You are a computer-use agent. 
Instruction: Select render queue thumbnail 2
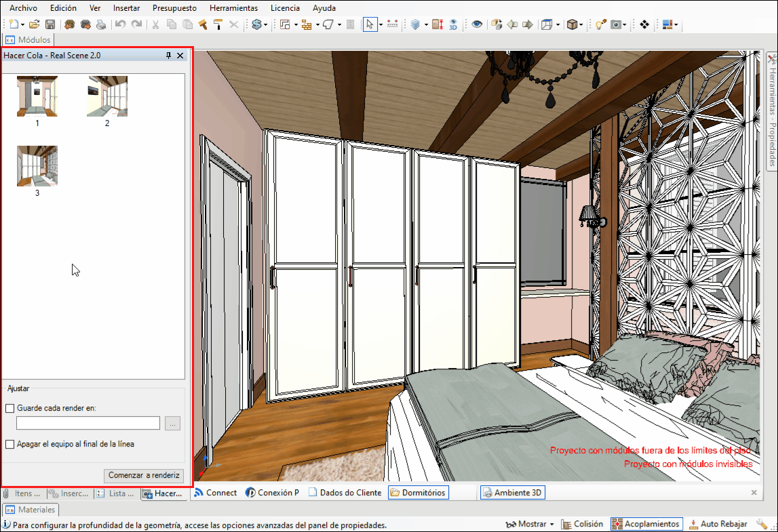[x=107, y=97]
